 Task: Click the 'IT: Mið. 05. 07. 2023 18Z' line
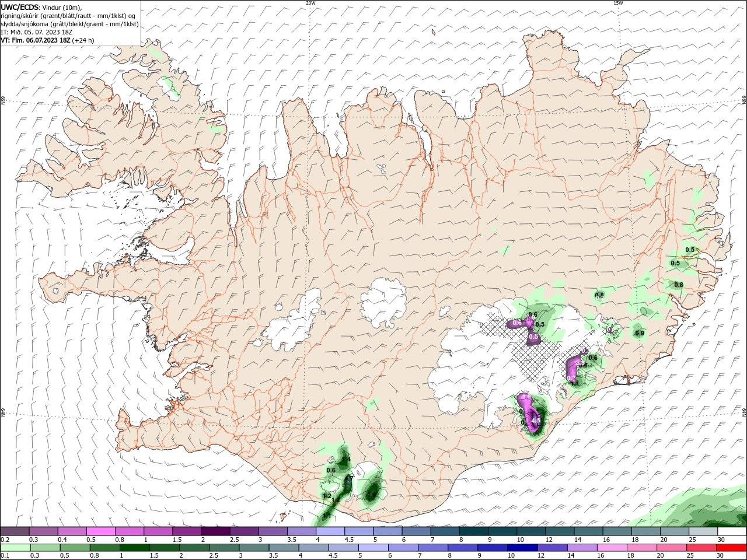37,32
